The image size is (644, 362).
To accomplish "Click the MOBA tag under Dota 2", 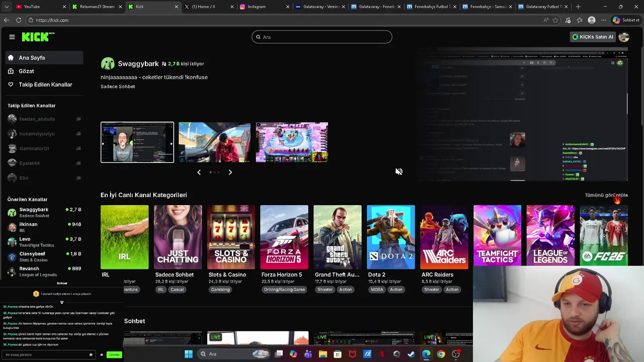I will coord(377,290).
